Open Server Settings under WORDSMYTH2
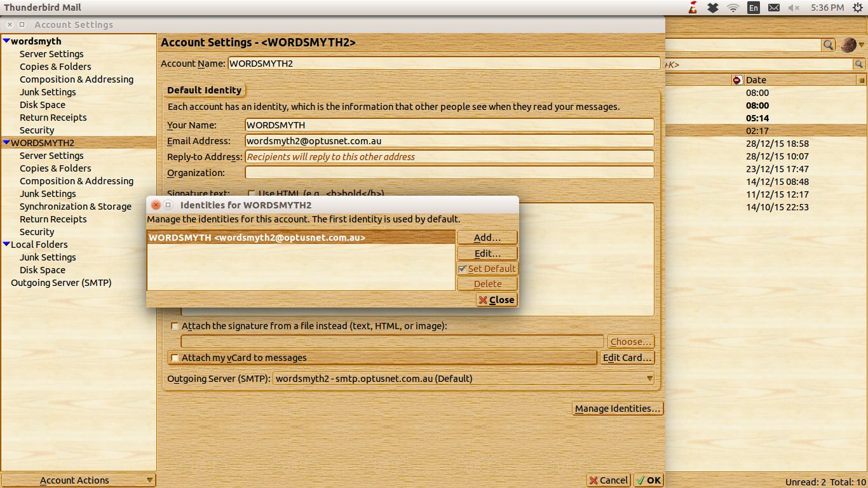Viewport: 868px width, 488px height. click(51, 156)
